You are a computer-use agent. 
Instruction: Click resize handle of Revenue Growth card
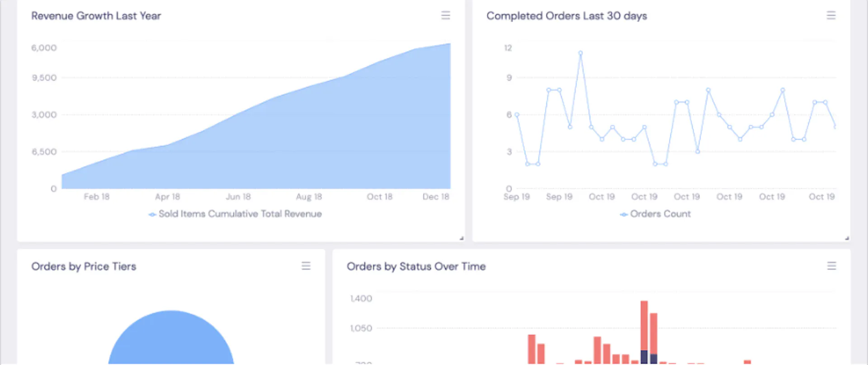(x=462, y=238)
